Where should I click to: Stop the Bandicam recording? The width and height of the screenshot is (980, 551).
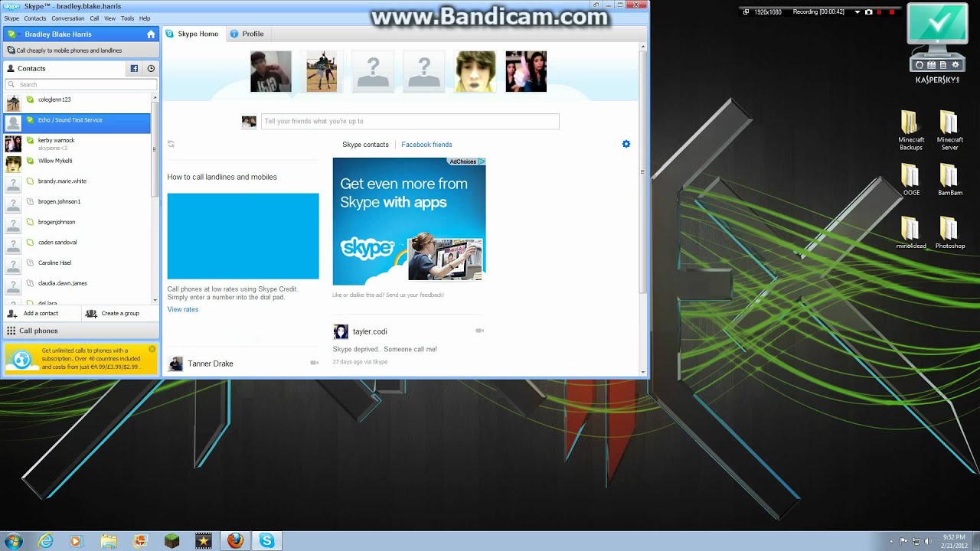[890, 11]
